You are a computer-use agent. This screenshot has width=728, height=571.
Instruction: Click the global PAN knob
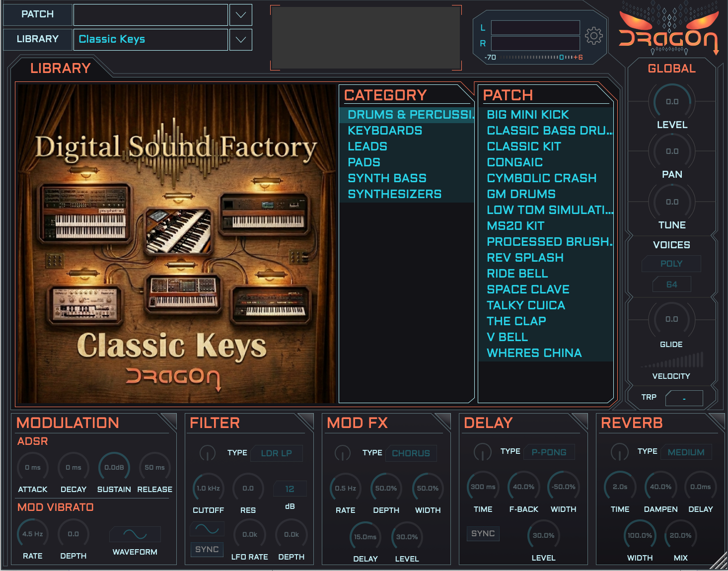click(672, 151)
